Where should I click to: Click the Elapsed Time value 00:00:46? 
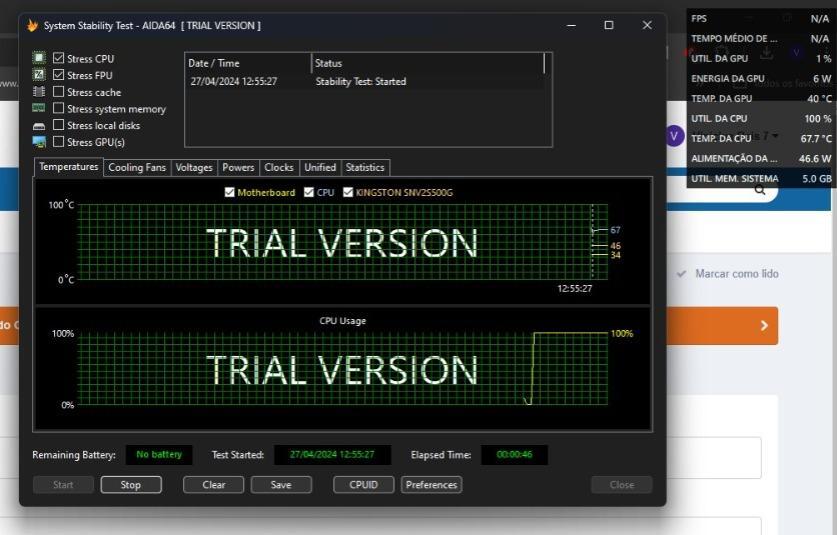pos(515,455)
